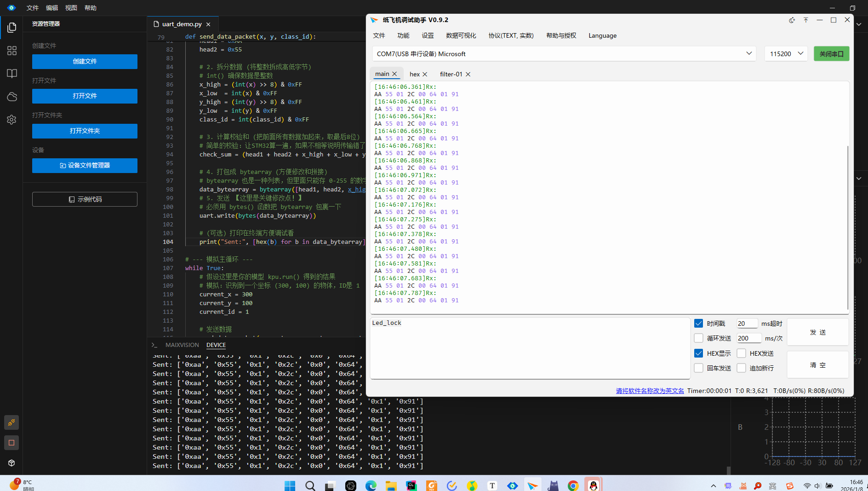Open the Typora T icon on taskbar
868x491 pixels.
(x=492, y=485)
